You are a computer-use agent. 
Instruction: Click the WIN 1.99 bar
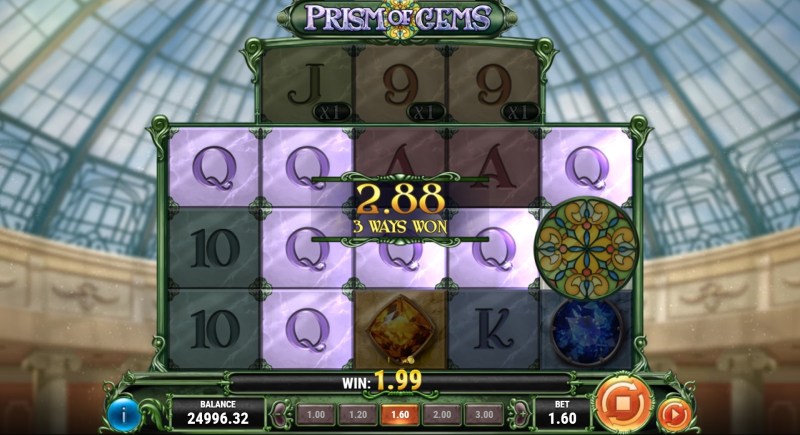click(x=399, y=381)
